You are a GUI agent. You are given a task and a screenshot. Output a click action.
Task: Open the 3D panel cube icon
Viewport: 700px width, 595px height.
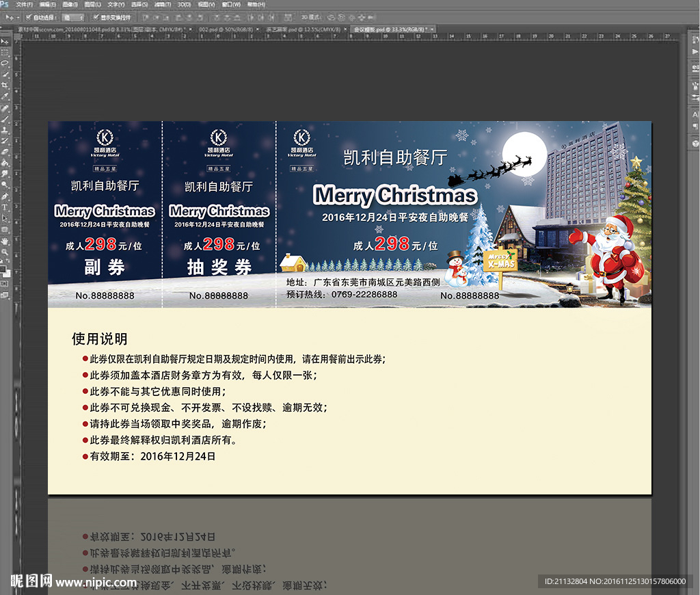click(695, 144)
